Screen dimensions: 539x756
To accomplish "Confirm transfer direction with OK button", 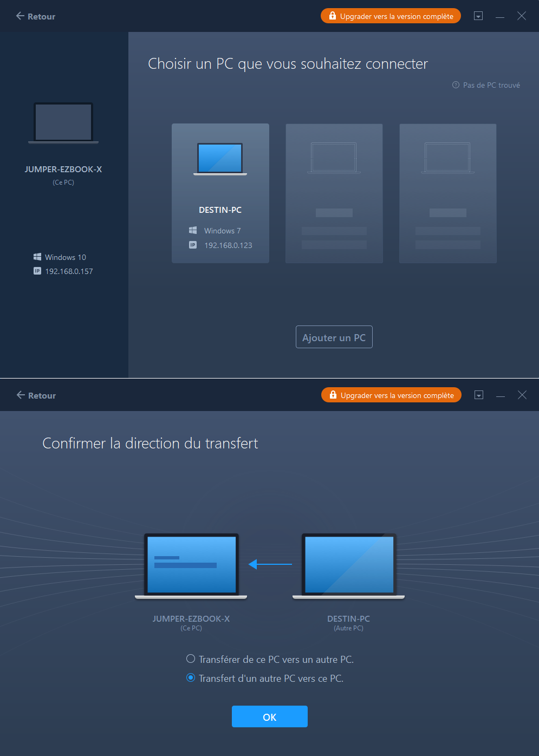I will [x=270, y=716].
